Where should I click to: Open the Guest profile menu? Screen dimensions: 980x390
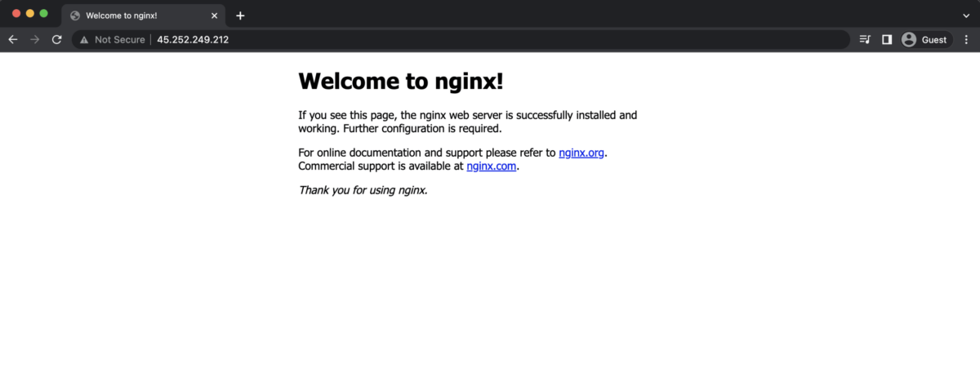point(925,40)
